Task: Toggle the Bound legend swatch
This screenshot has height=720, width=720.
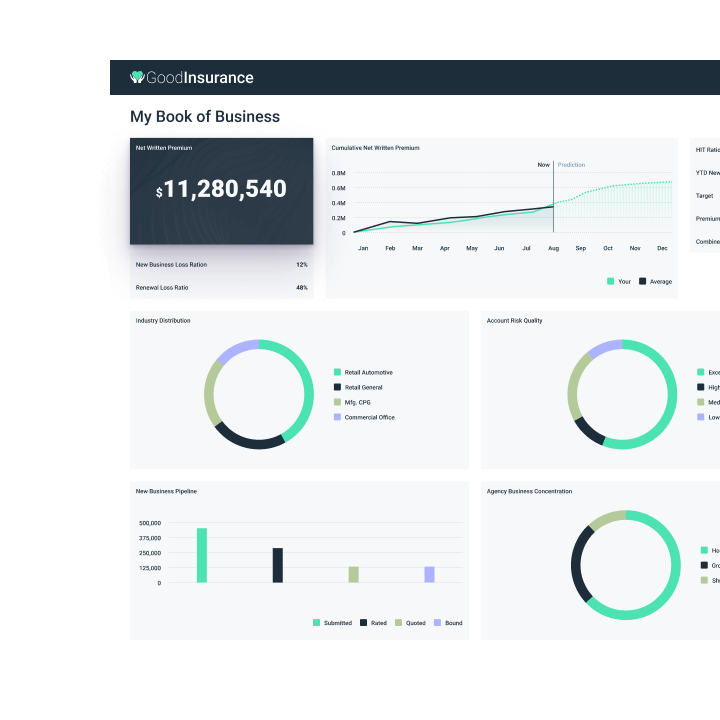Action: coord(438,623)
